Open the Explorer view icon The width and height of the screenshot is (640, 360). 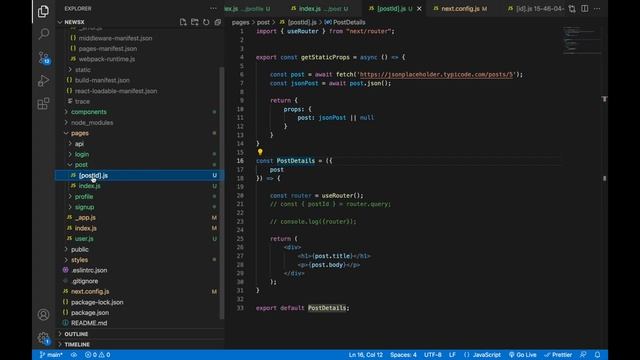point(43,11)
